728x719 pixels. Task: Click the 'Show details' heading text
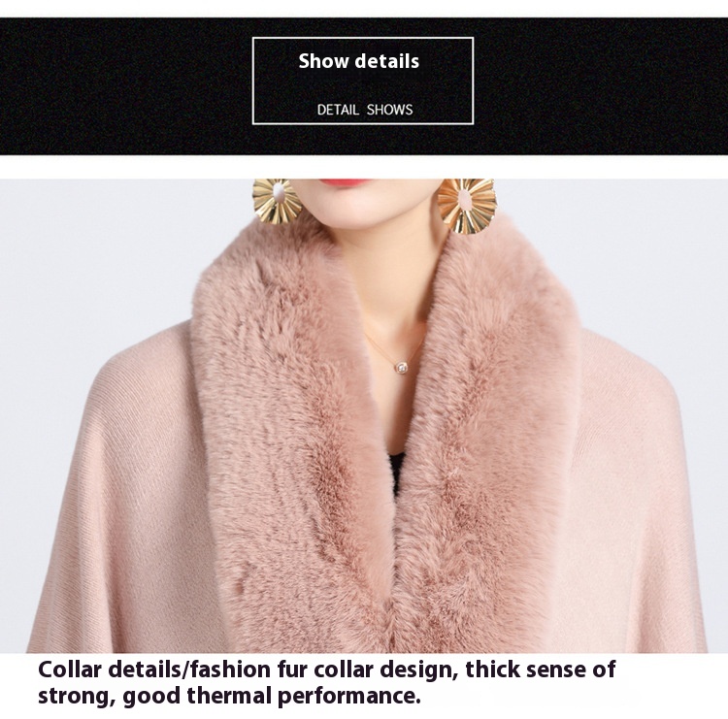tap(358, 61)
